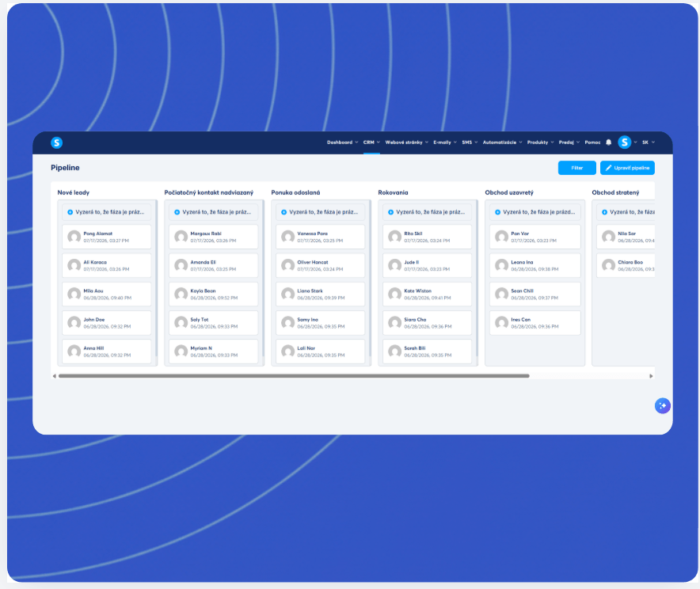Click Kayla Bean's avatar icon
700x589 pixels.
pos(181,294)
